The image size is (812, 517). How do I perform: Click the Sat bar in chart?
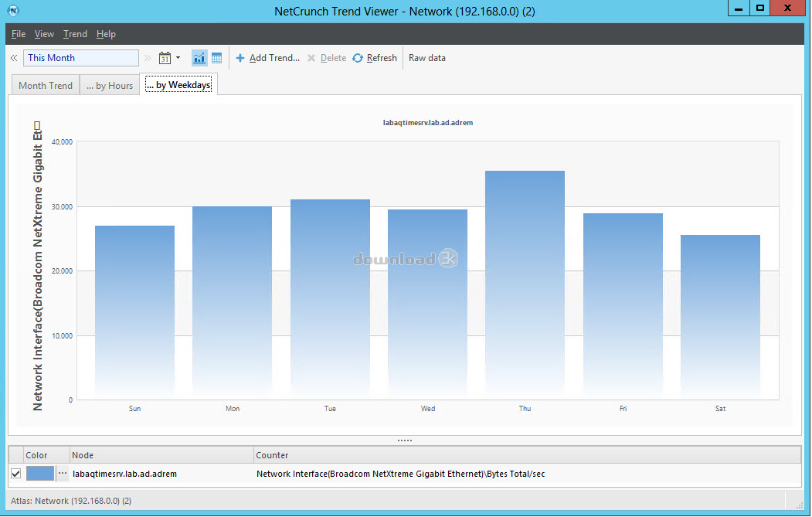pos(720,317)
